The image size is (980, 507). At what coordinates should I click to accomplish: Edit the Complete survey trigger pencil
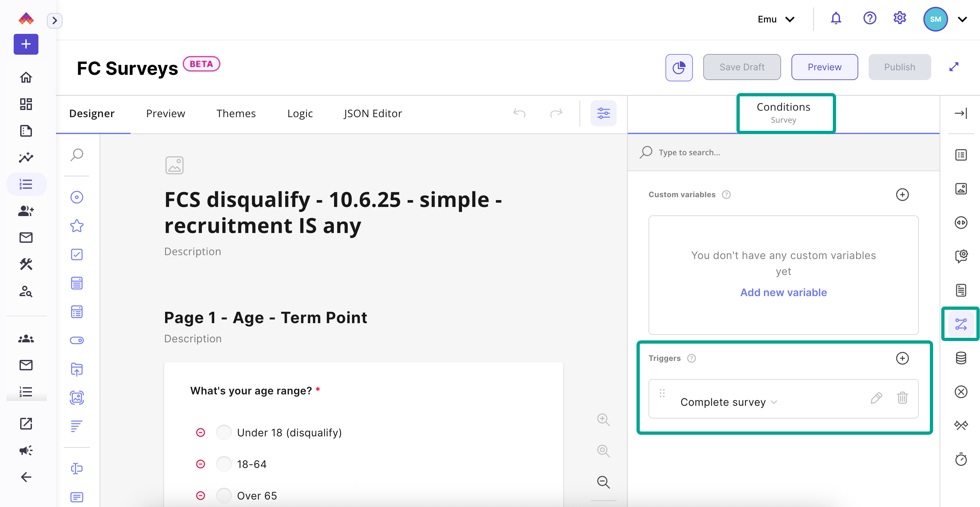click(x=876, y=398)
